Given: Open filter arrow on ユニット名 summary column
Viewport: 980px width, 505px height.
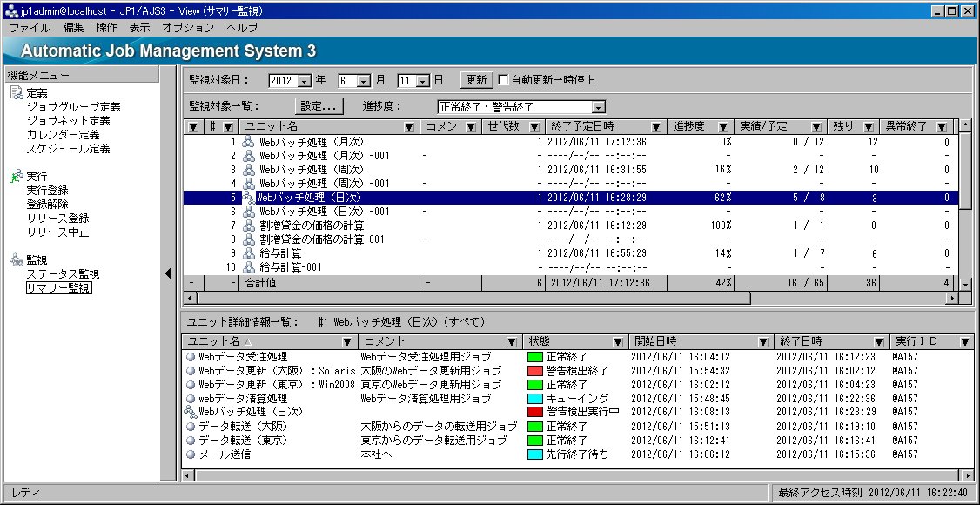Looking at the screenshot, I should click(409, 127).
